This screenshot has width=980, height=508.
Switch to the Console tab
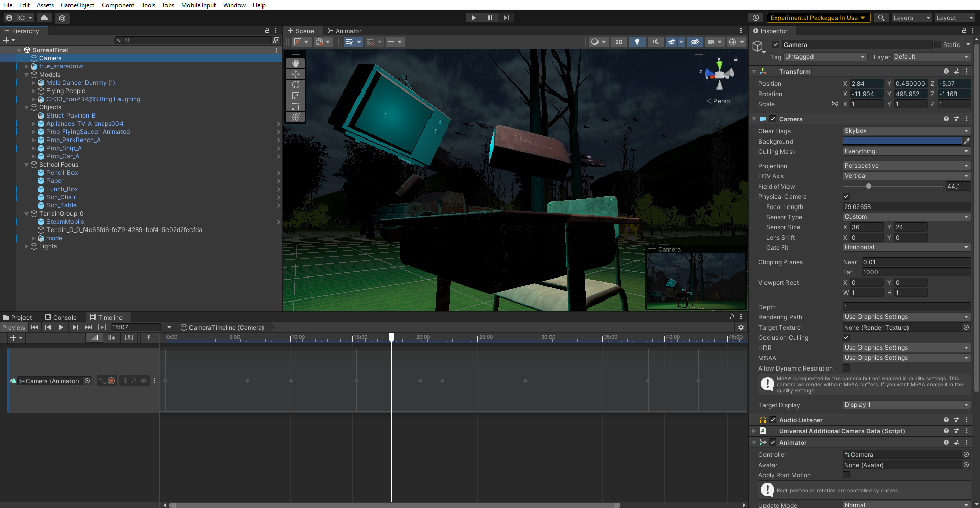point(61,317)
